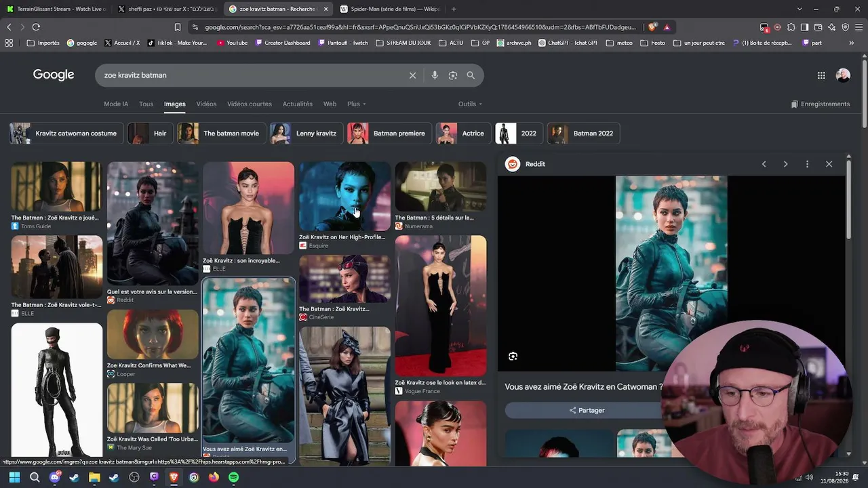Filter by Kravitz catwoman costume chip

[66, 134]
